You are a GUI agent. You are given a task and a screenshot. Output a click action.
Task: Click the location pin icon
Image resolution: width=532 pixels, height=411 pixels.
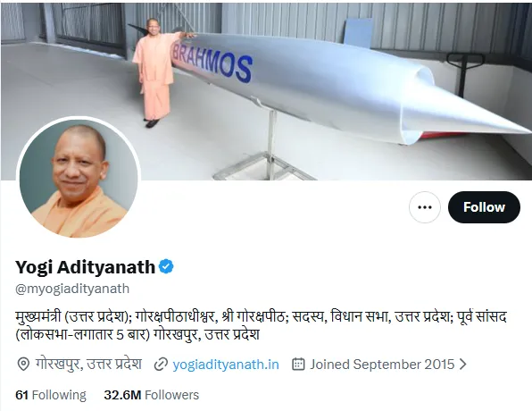[x=23, y=365]
